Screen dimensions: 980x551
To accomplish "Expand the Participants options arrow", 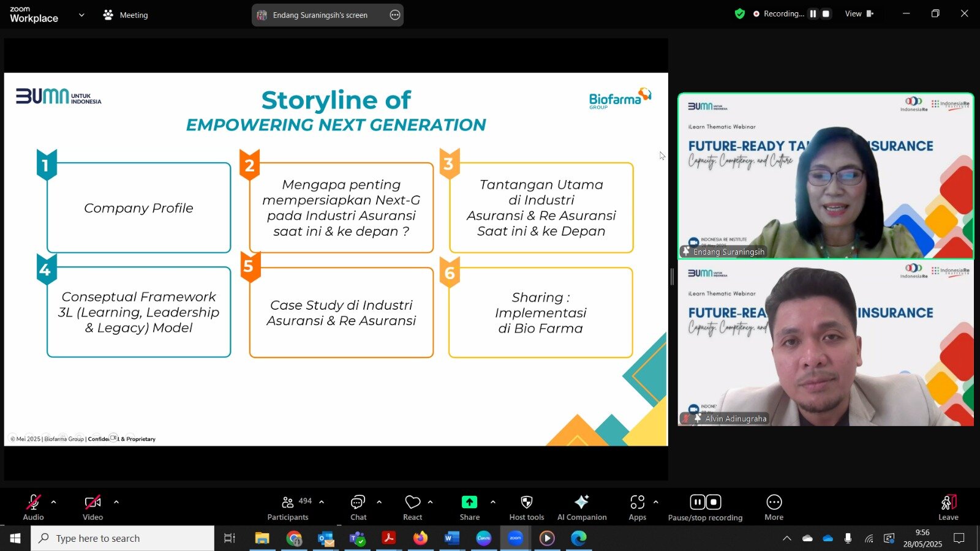I will [x=322, y=502].
